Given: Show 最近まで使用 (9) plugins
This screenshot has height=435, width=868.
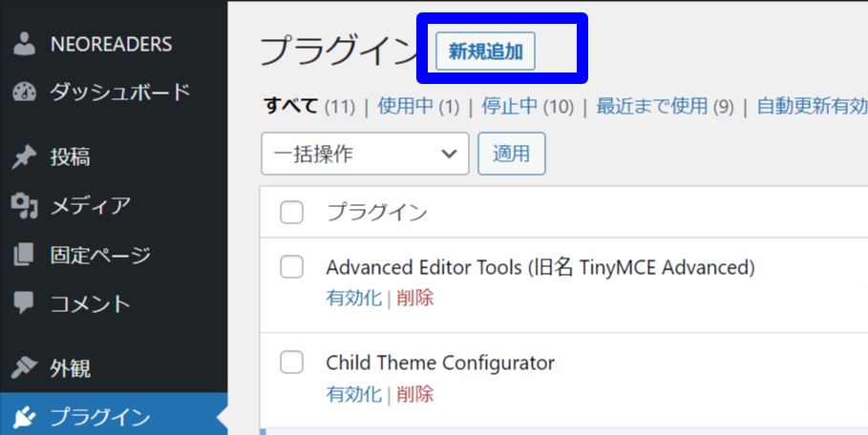Looking at the screenshot, I should (665, 106).
